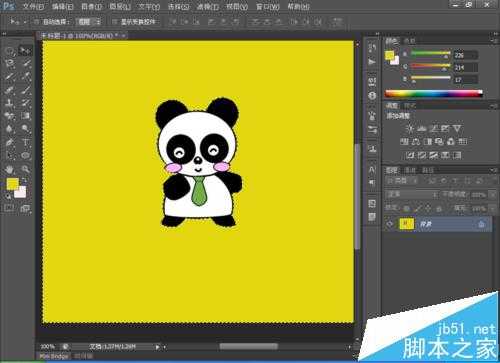Hide the Background layer eye icon
The image size is (500, 363).
[390, 224]
